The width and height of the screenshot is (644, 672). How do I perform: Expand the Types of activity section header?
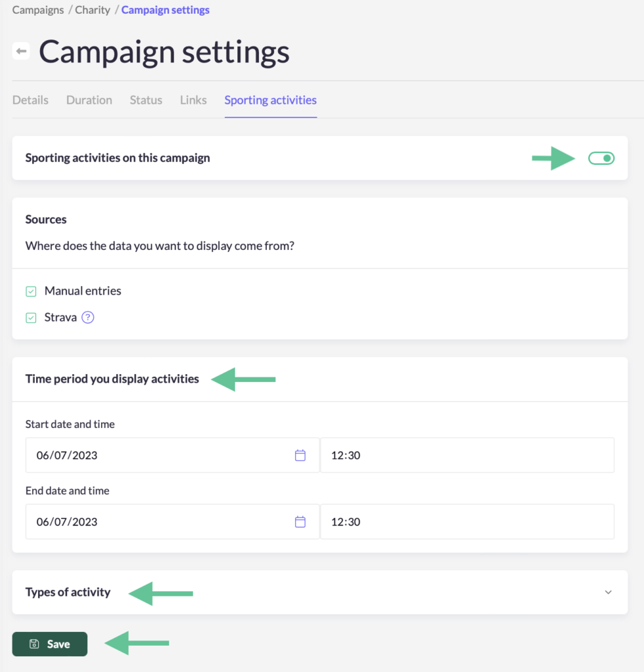coord(320,593)
